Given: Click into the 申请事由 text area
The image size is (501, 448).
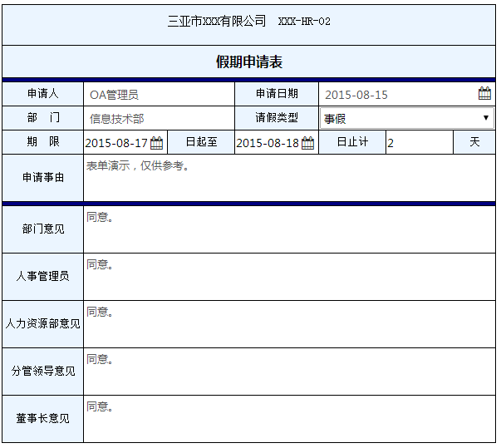Looking at the screenshot, I should click(287, 177).
